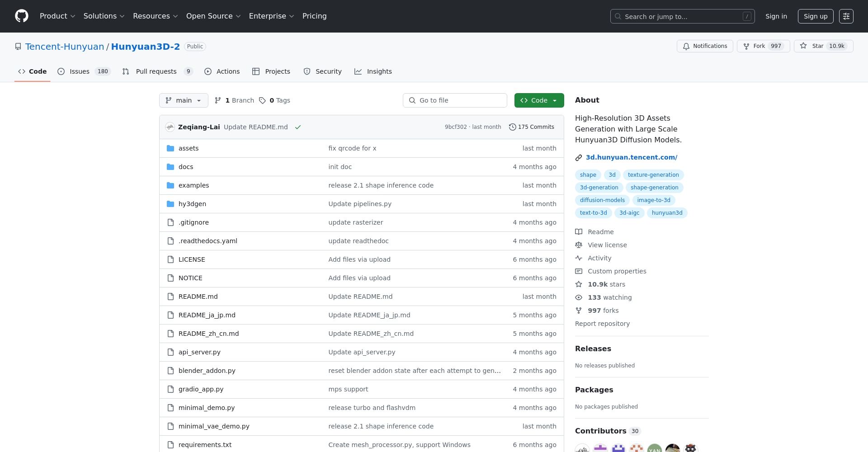
Task: Switch to the Insights tab
Action: [x=373, y=71]
